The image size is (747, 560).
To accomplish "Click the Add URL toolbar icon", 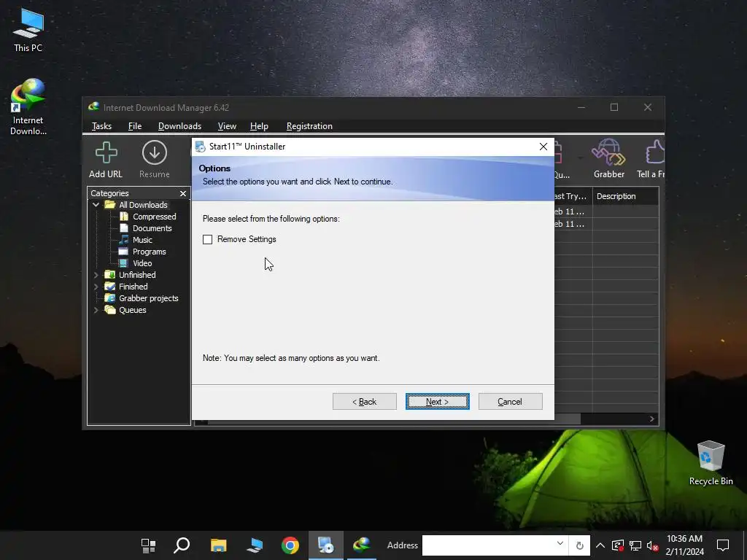I will pos(106,160).
